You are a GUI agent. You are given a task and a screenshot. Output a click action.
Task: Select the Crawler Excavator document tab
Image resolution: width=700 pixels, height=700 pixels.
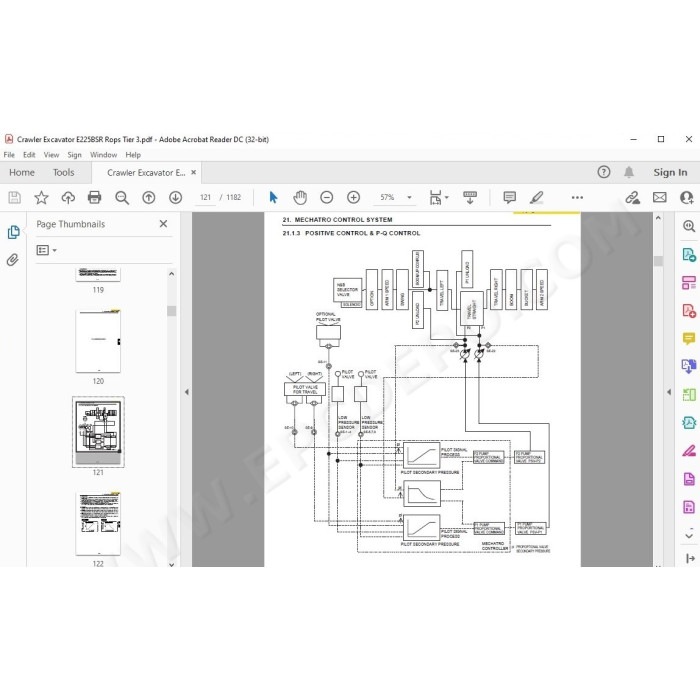coord(146,172)
